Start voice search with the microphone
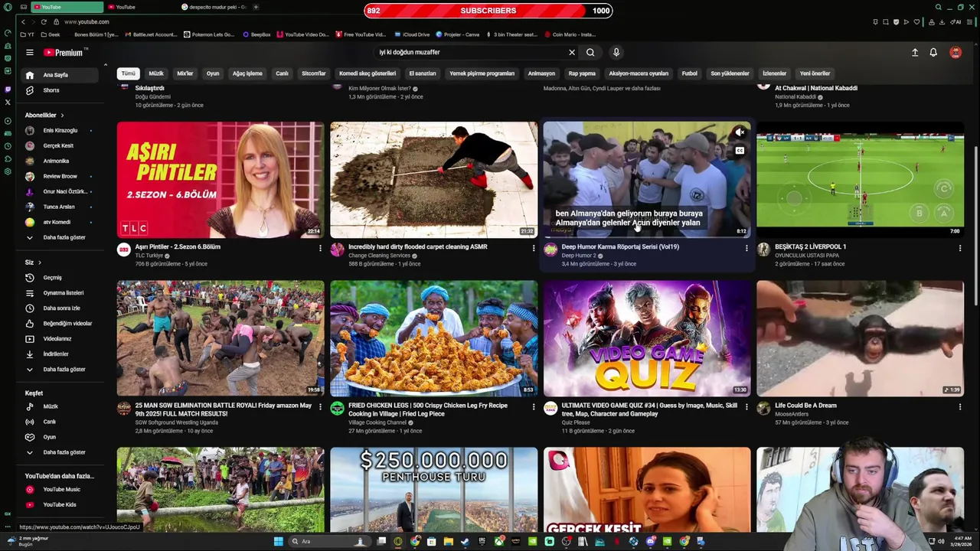This screenshot has width=980, height=551. [616, 53]
